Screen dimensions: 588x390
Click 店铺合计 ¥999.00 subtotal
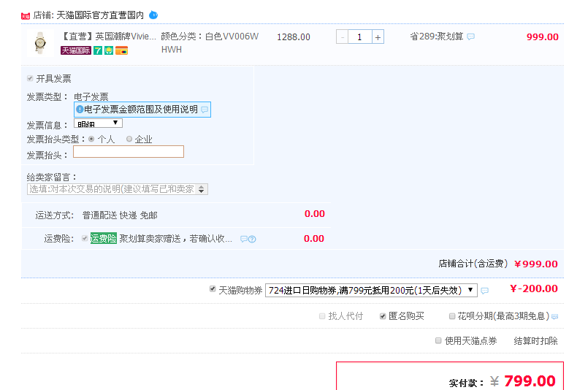(x=498, y=264)
